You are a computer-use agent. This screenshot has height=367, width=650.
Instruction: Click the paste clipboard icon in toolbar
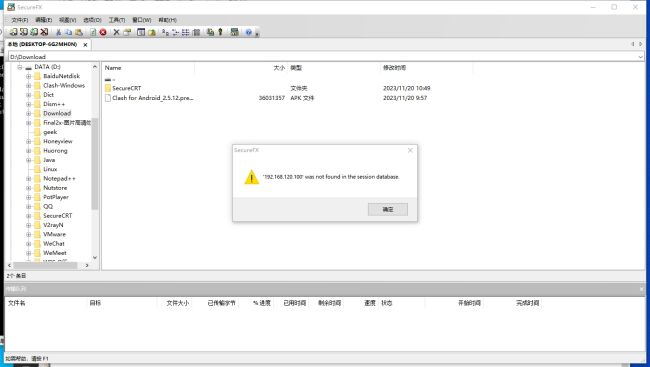(79, 32)
